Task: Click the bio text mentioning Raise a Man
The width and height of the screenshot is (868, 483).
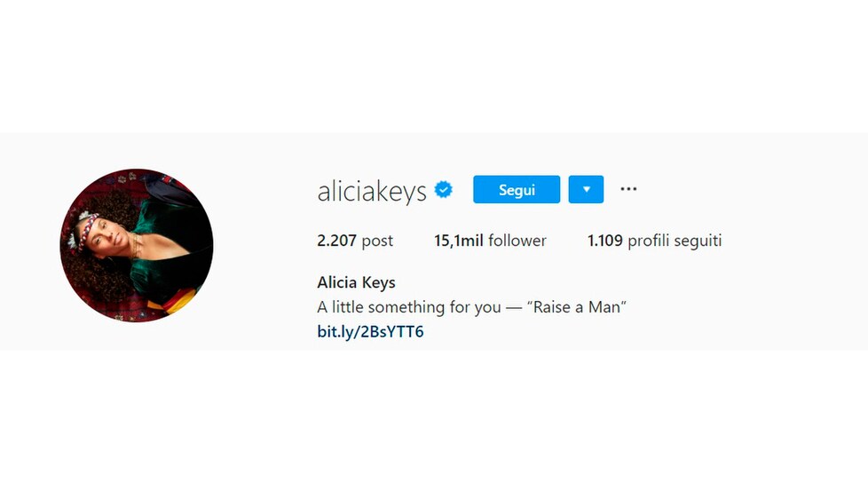Action: 471,307
